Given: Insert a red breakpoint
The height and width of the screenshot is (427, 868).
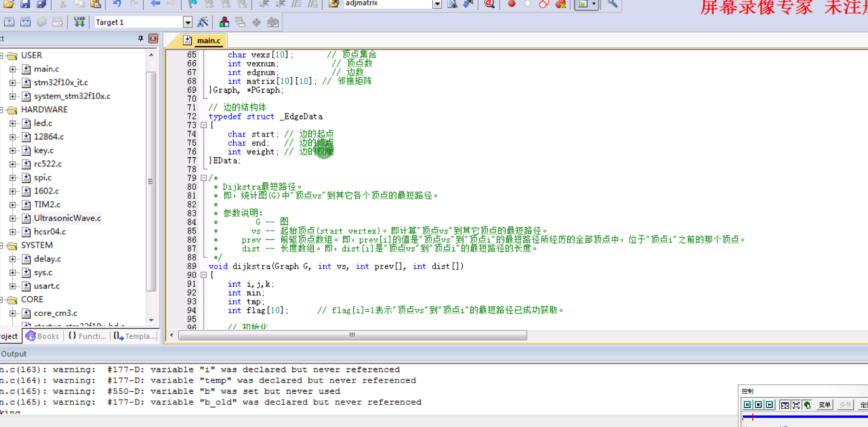Looking at the screenshot, I should point(512,4).
